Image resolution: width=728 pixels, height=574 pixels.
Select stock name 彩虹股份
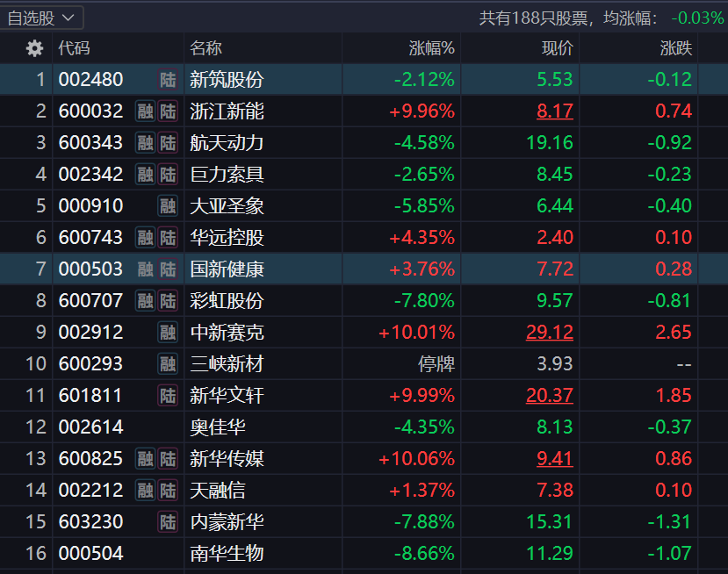tap(227, 301)
